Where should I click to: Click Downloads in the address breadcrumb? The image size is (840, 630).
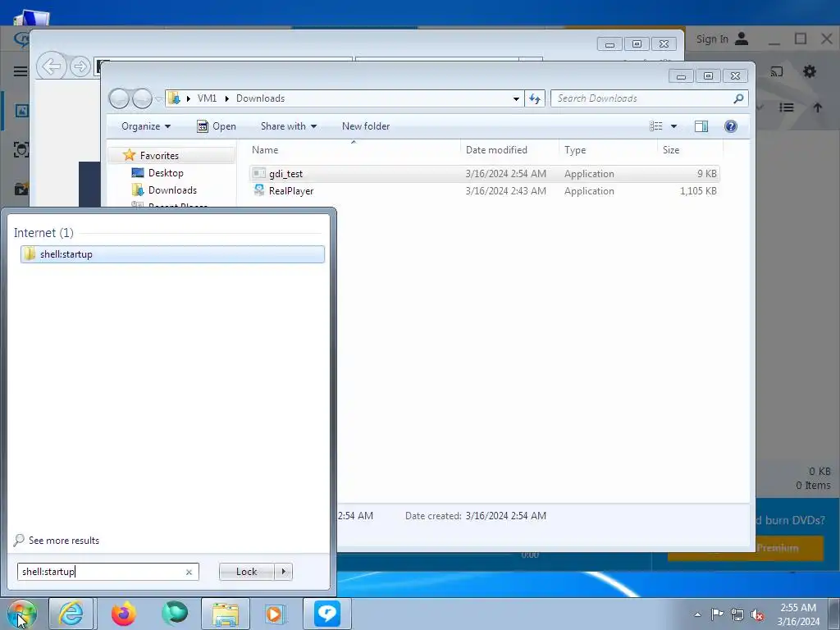point(260,98)
